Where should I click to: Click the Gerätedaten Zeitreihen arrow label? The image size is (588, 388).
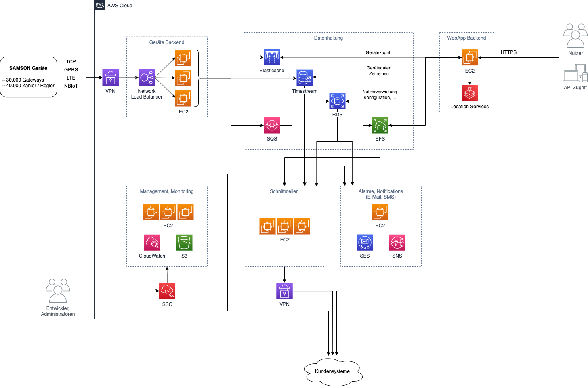(x=379, y=71)
